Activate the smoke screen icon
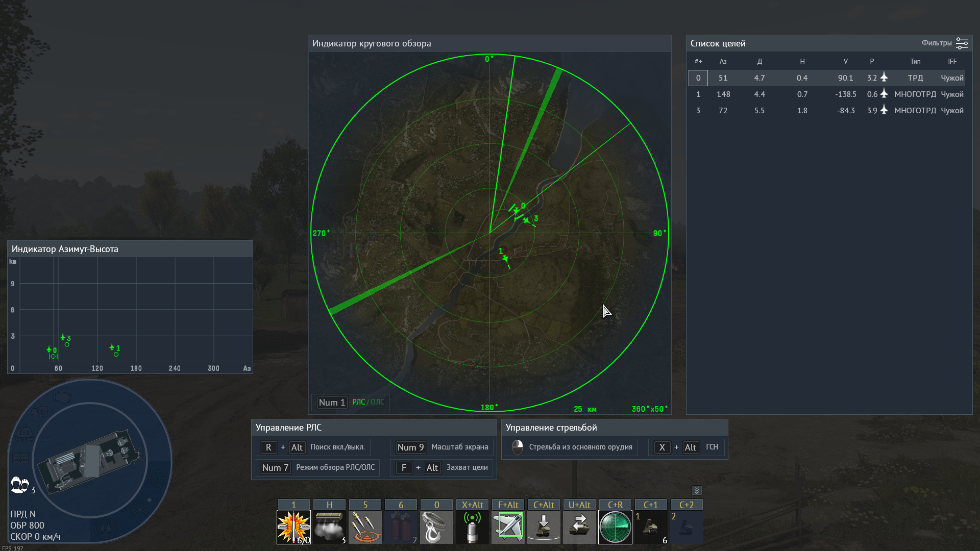 tap(329, 527)
